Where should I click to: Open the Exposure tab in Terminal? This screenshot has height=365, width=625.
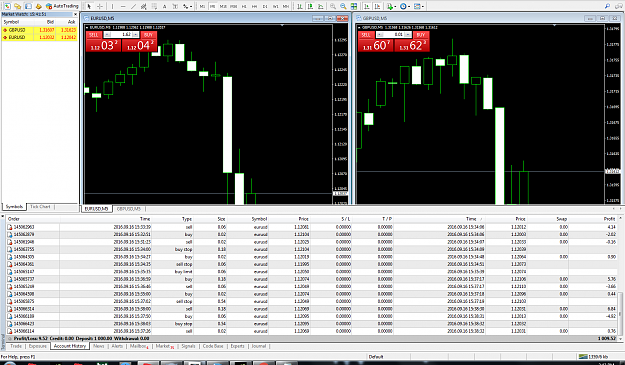pyautogui.click(x=38, y=346)
